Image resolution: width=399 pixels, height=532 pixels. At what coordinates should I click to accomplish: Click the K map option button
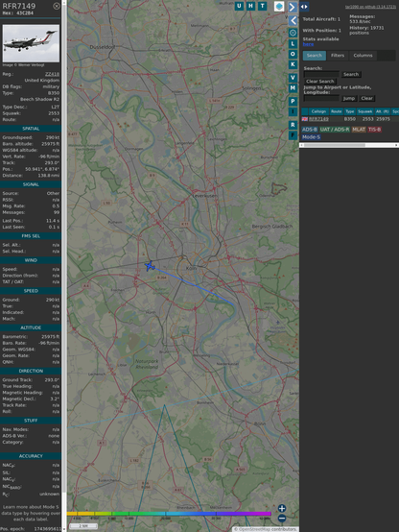point(293,64)
